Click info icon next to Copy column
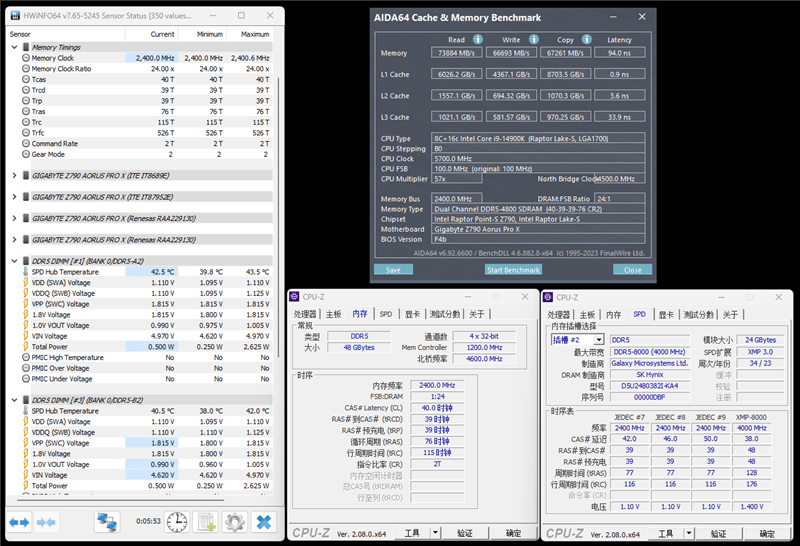Image resolution: width=800 pixels, height=546 pixels. pos(587,39)
